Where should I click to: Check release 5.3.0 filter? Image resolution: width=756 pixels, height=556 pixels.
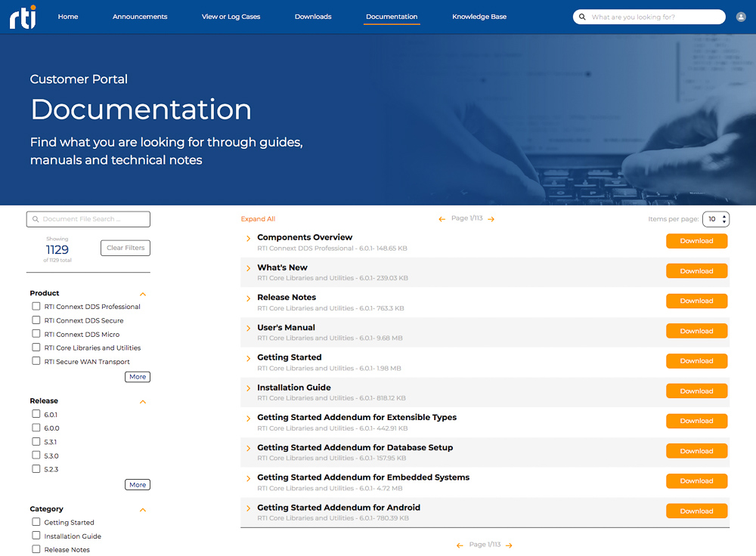click(36, 456)
